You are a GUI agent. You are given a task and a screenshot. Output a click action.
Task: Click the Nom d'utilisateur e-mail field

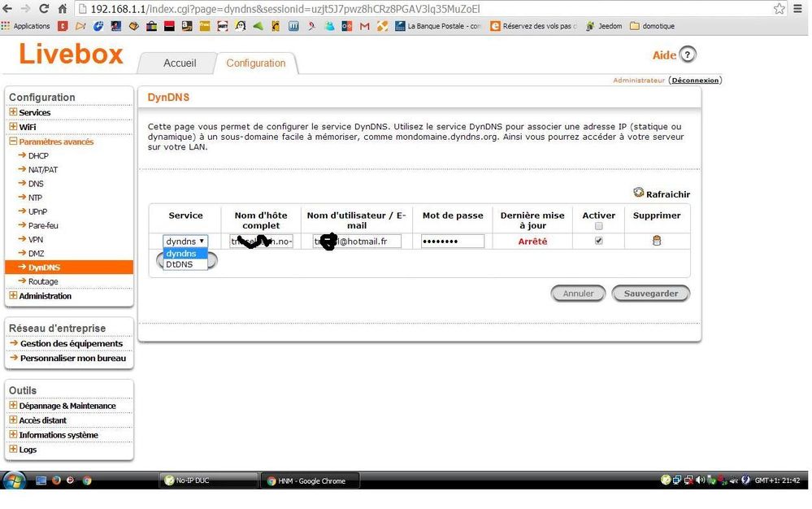pyautogui.click(x=357, y=241)
